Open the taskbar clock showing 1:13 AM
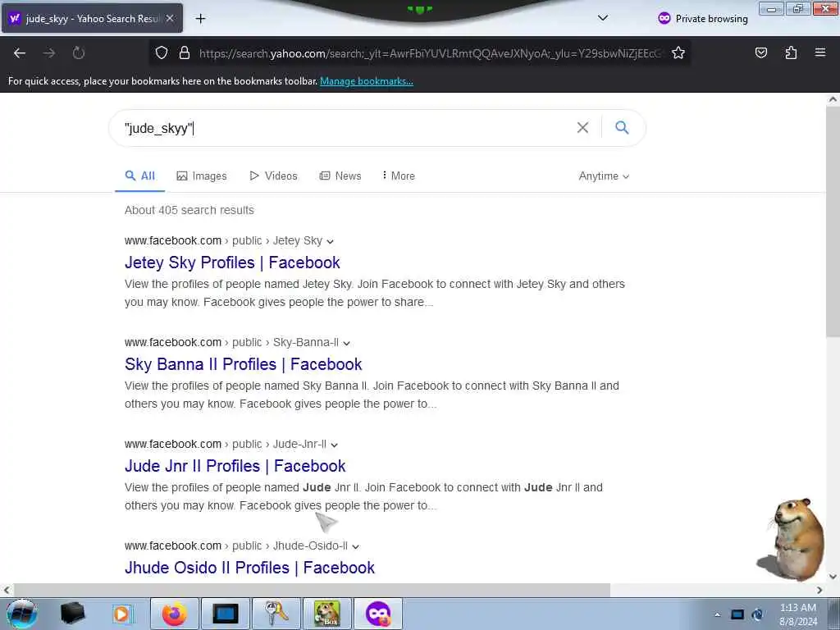 797,614
